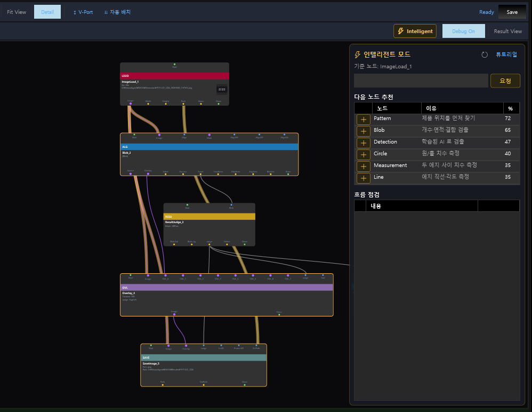The image size is (532, 412).
Task: Click the Done output port of Overlay_4
Action: coord(279,314)
